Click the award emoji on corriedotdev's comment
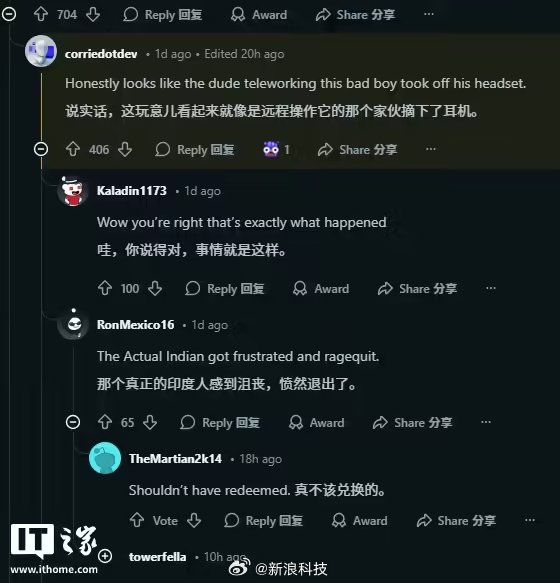Image resolution: width=560 pixels, height=583 pixels. [x=271, y=149]
